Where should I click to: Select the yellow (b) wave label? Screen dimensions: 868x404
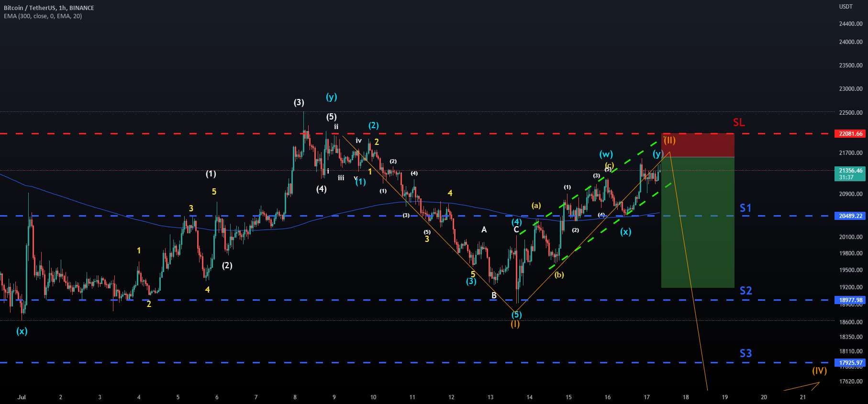coord(559,275)
